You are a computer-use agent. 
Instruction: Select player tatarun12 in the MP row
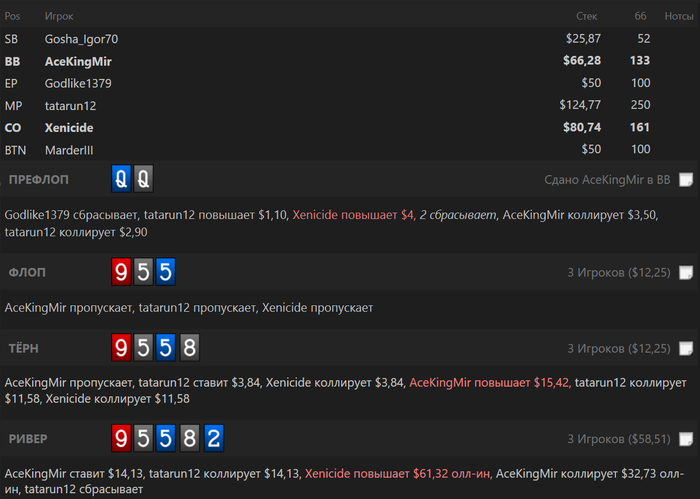click(x=71, y=105)
